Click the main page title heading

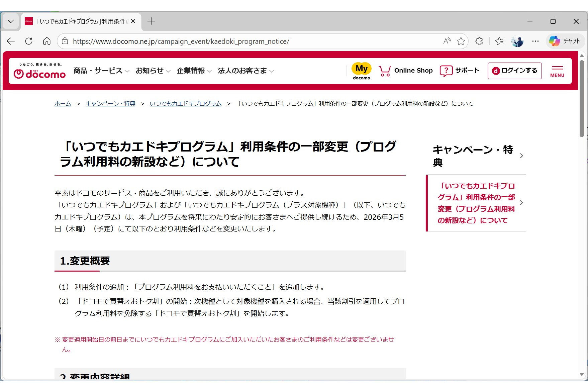point(228,154)
